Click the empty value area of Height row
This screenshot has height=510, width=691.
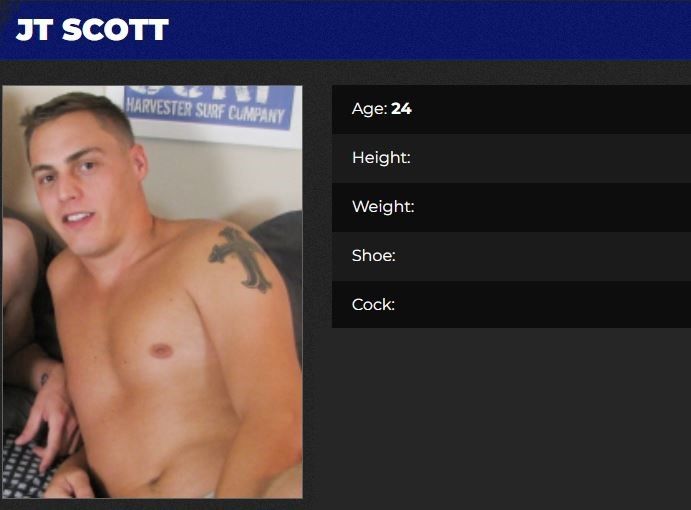(x=551, y=158)
